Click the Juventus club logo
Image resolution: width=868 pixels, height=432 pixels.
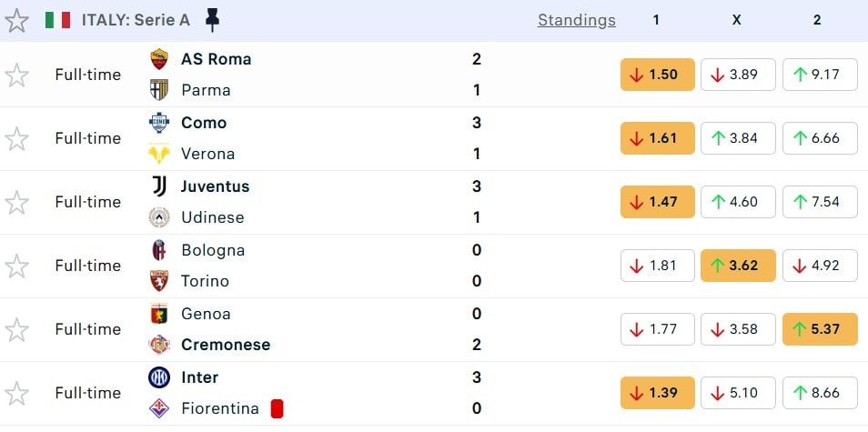click(x=159, y=186)
